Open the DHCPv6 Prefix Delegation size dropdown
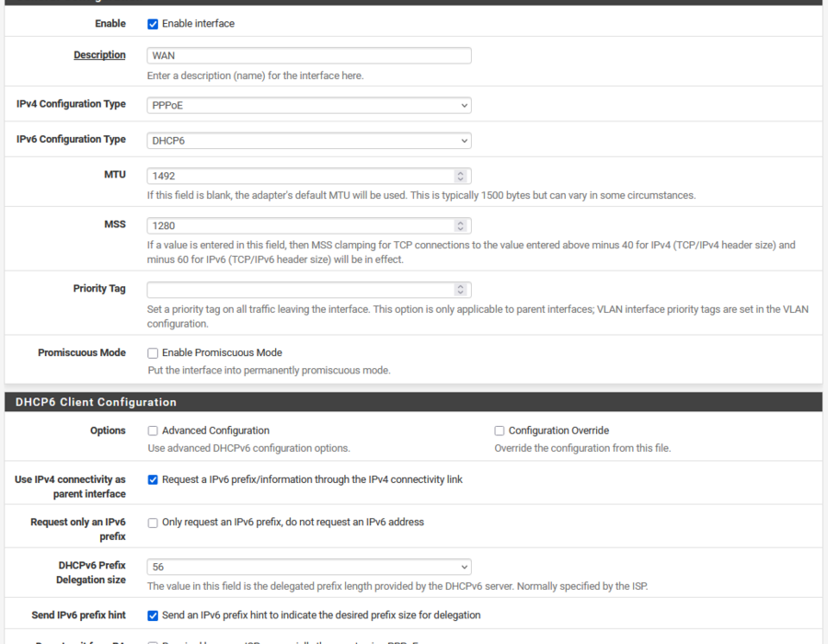828x644 pixels. (x=309, y=567)
